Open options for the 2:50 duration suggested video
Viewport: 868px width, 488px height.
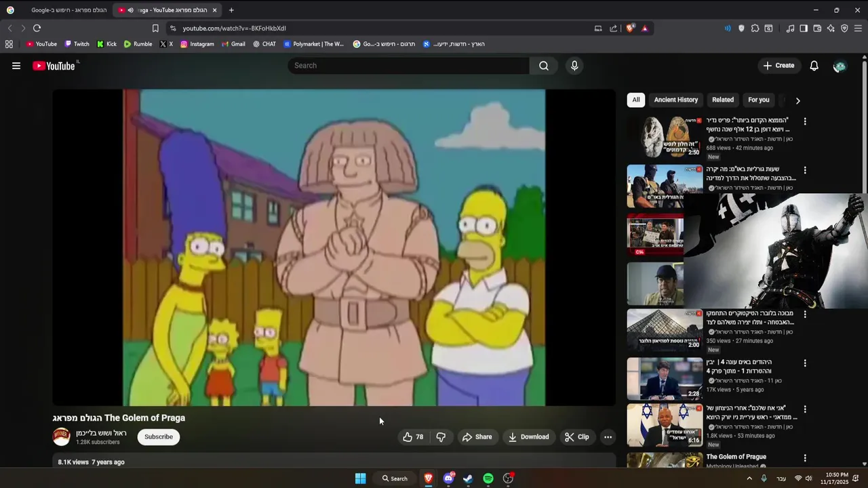pyautogui.click(x=805, y=121)
